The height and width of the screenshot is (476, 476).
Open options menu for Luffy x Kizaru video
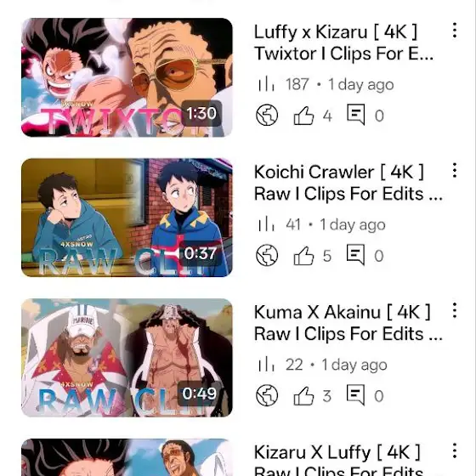tap(454, 31)
